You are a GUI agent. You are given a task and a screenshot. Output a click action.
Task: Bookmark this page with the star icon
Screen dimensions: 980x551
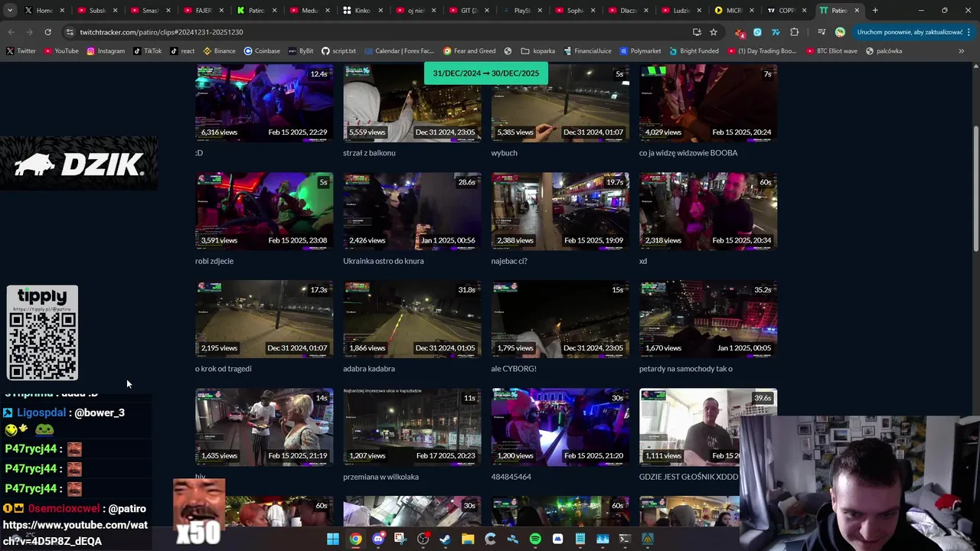point(714,32)
